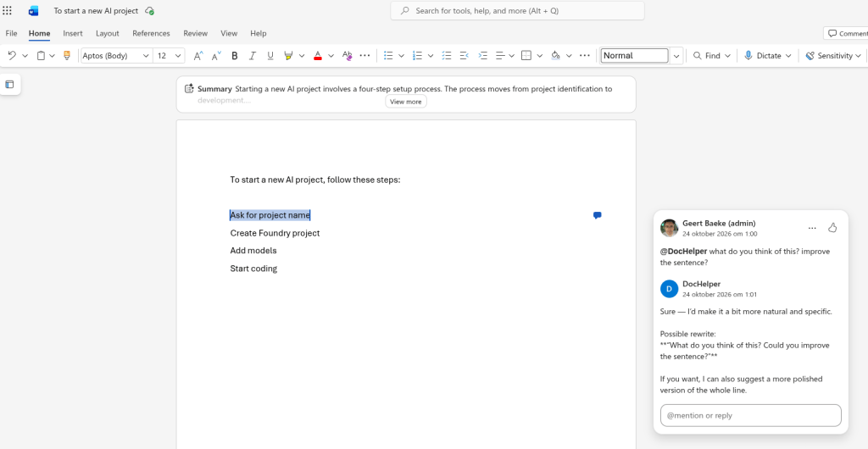Viewport: 868px width, 449px height.
Task: Toggle Underline formatting
Action: 270,55
